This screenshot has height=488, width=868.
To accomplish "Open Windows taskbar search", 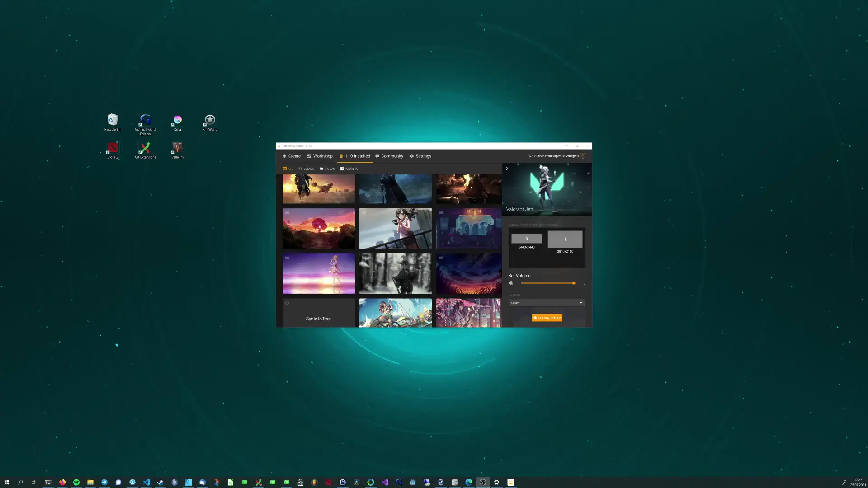I will [20, 482].
